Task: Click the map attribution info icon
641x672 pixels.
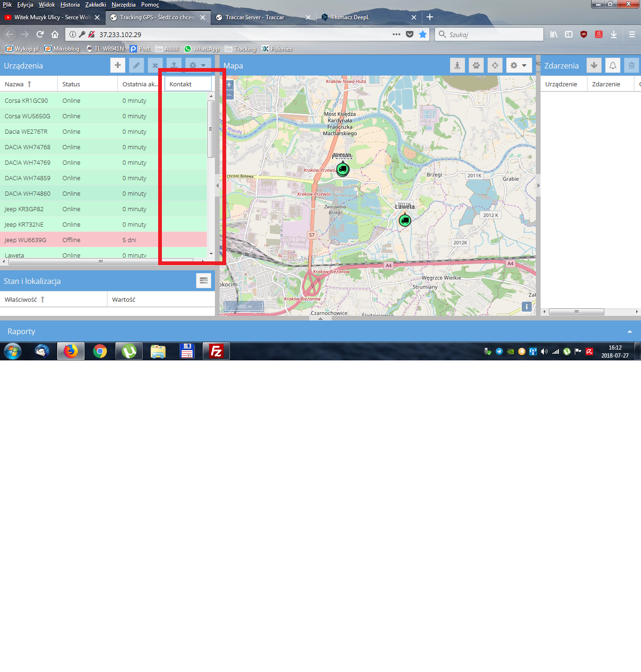Action: point(527,306)
